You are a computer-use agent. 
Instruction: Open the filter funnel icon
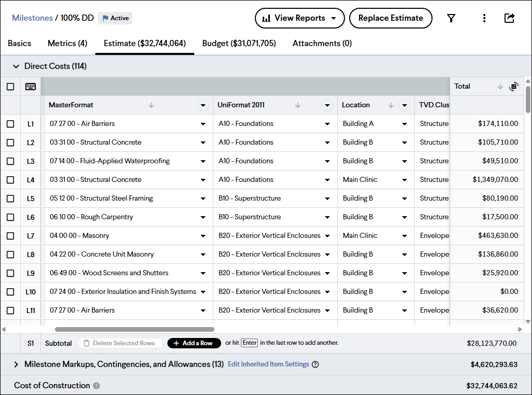pos(451,18)
